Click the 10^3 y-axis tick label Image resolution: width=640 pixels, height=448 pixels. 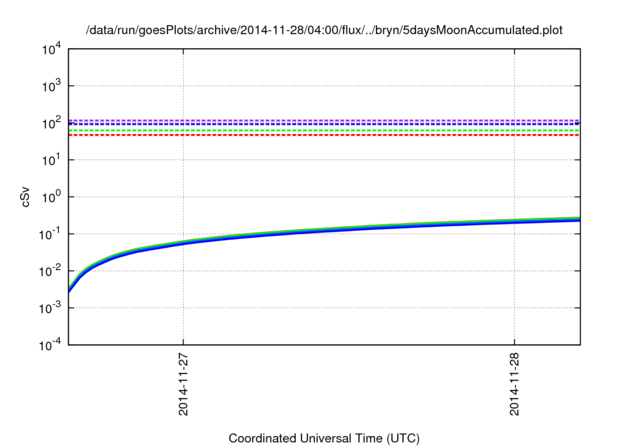pos(51,86)
